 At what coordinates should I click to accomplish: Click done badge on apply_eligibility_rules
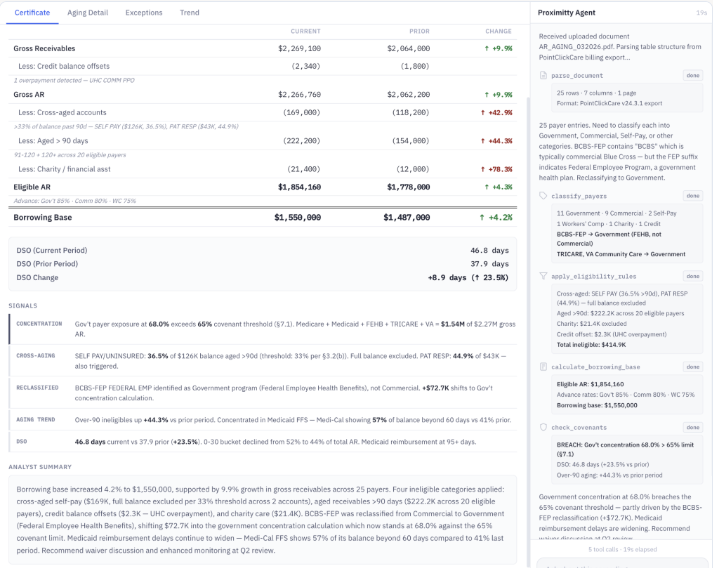click(x=692, y=275)
